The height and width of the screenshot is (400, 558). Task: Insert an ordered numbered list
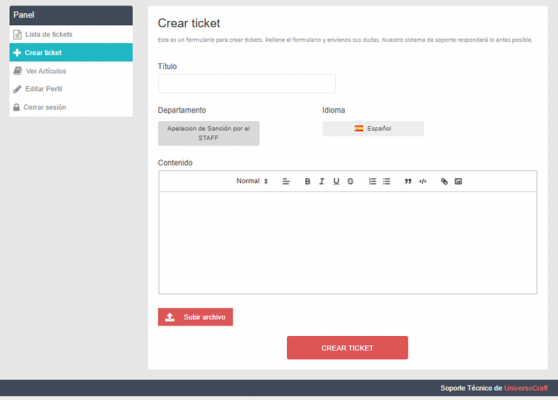[372, 181]
